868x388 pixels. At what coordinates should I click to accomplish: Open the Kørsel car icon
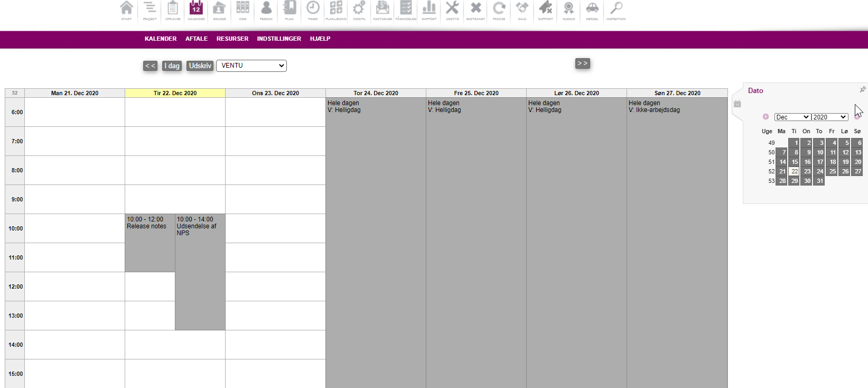pyautogui.click(x=592, y=10)
